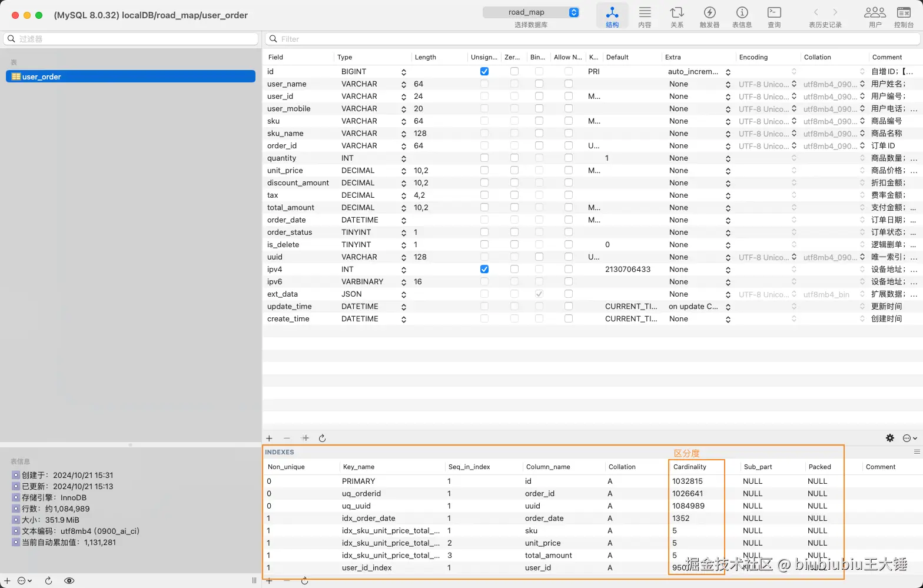Toggle Zerofill checkbox for tax field
The height and width of the screenshot is (588, 923).
tap(514, 195)
